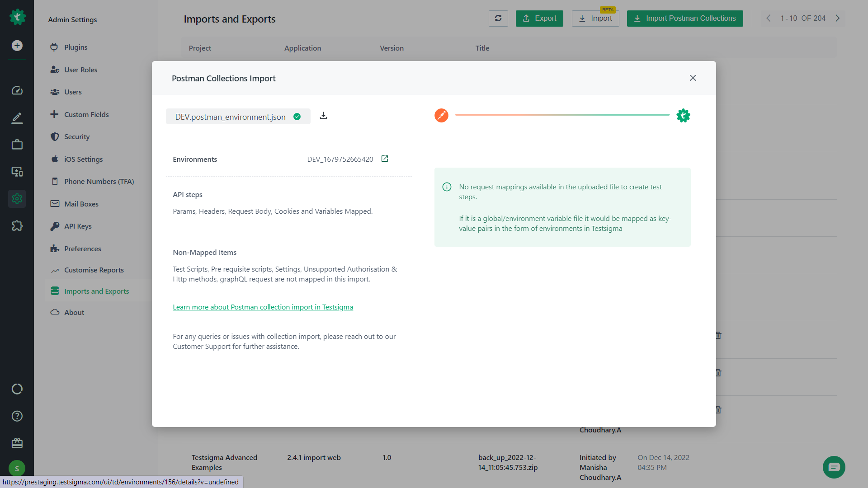This screenshot has height=488, width=868.
Task: Click the Testsigma logo in sidebar
Action: (17, 17)
